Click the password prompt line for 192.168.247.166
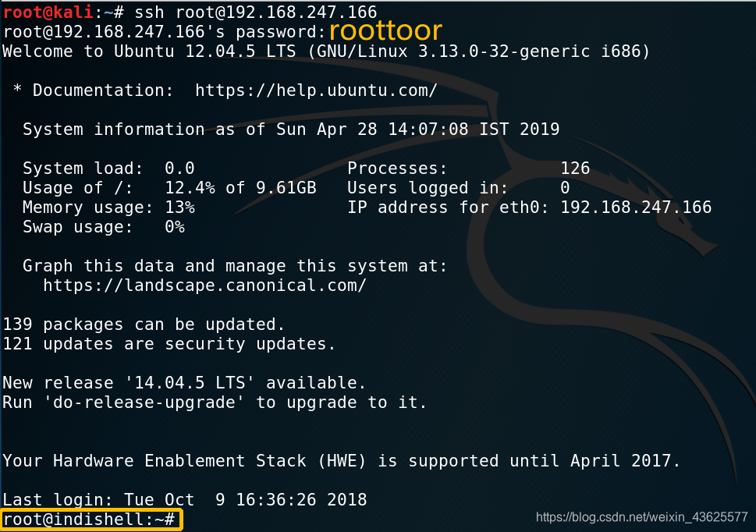Viewport: 756px width, 532px height. click(x=165, y=32)
